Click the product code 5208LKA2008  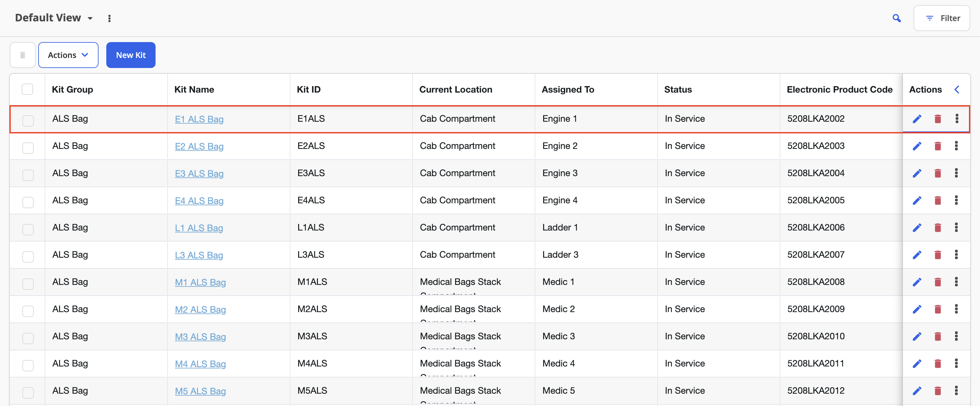click(x=816, y=282)
